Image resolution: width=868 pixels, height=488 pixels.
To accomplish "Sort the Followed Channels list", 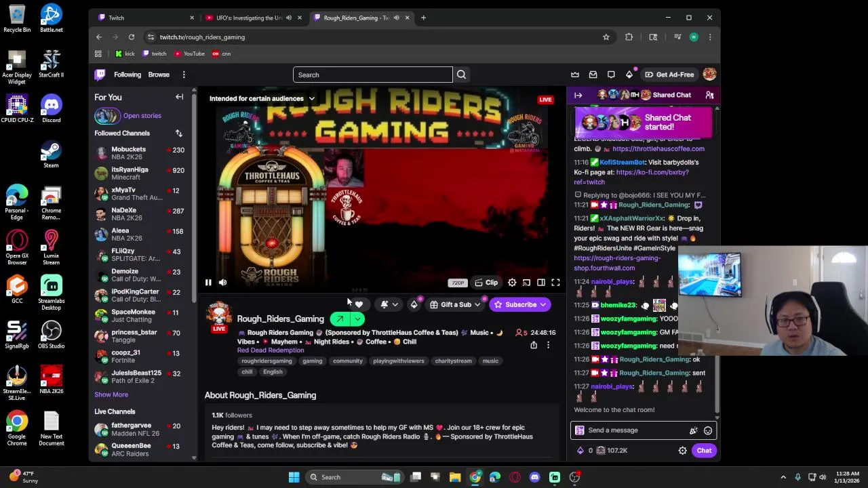I will (x=178, y=134).
